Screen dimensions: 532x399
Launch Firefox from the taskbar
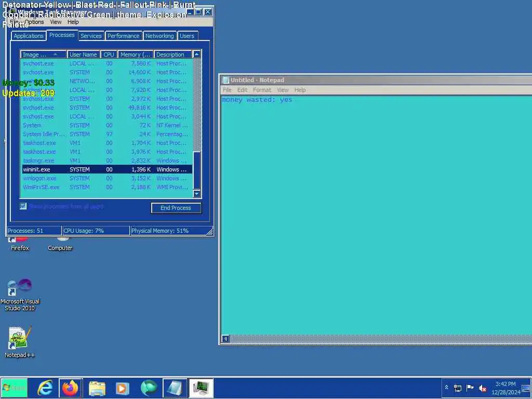pos(70,388)
